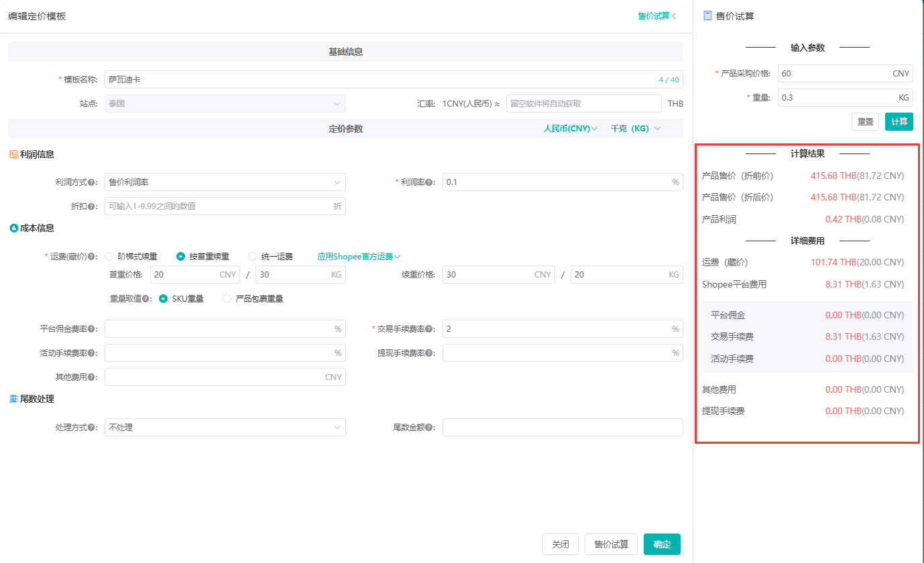The width and height of the screenshot is (924, 563).
Task: Click the help icon next to 提现手续费率
Action: [x=429, y=353]
